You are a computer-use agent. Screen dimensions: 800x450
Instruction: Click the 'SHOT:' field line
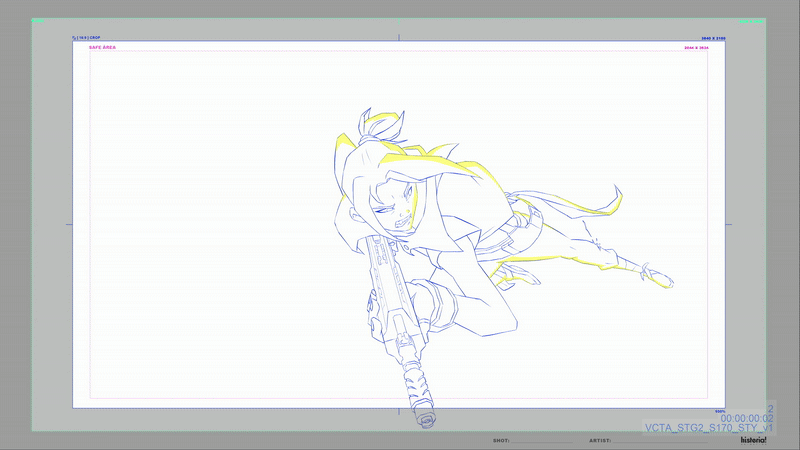tap(542, 442)
